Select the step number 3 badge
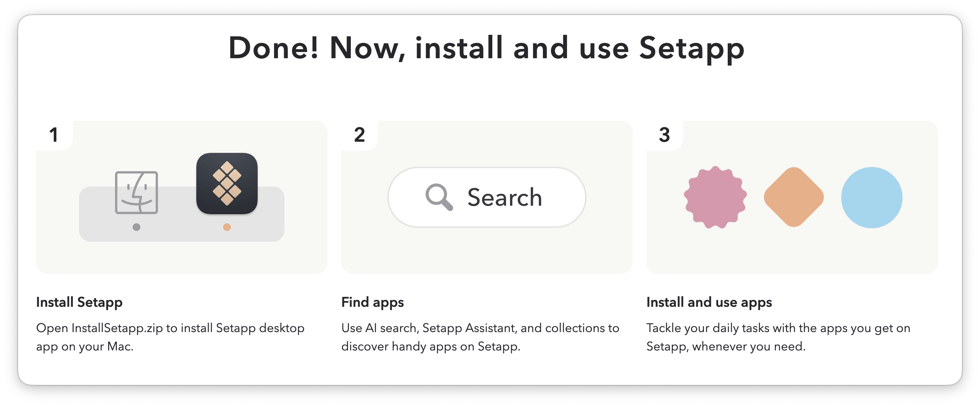The height and width of the screenshot is (406, 980). pyautogui.click(x=664, y=135)
